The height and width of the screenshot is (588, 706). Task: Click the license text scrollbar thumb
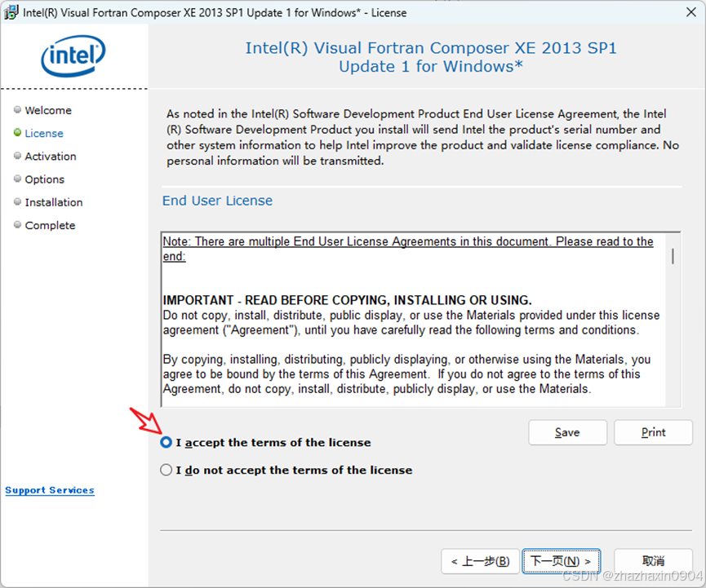(x=673, y=256)
